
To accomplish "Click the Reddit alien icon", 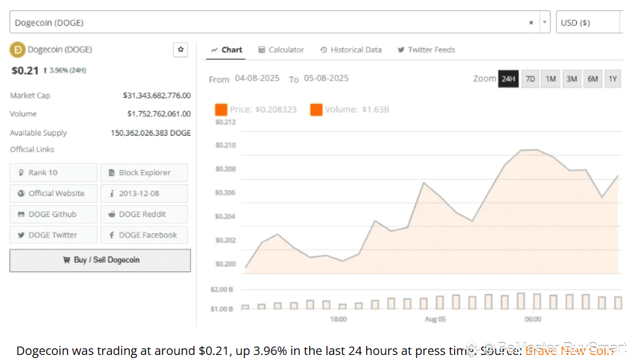I will point(112,214).
